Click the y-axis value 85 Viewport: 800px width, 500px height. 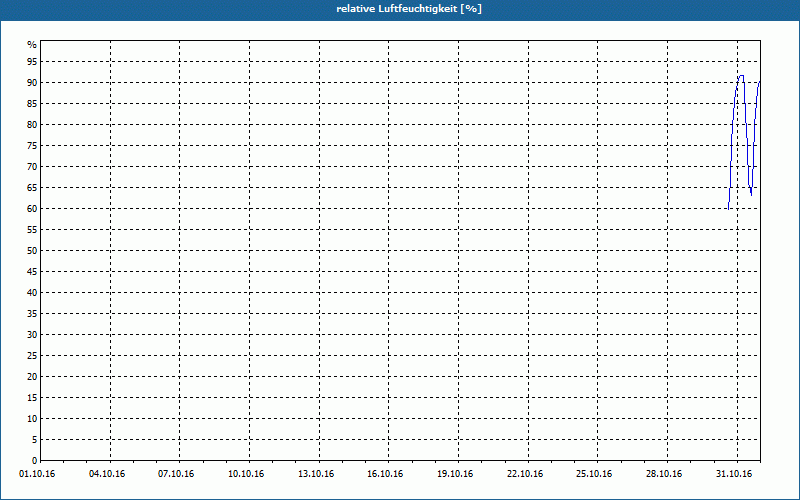[x=32, y=104]
